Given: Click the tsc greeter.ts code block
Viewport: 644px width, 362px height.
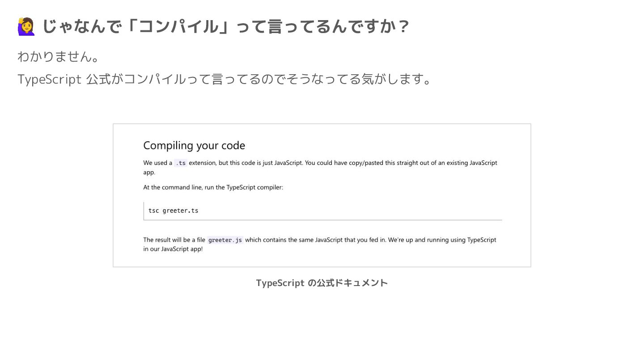Looking at the screenshot, I should pyautogui.click(x=322, y=210).
